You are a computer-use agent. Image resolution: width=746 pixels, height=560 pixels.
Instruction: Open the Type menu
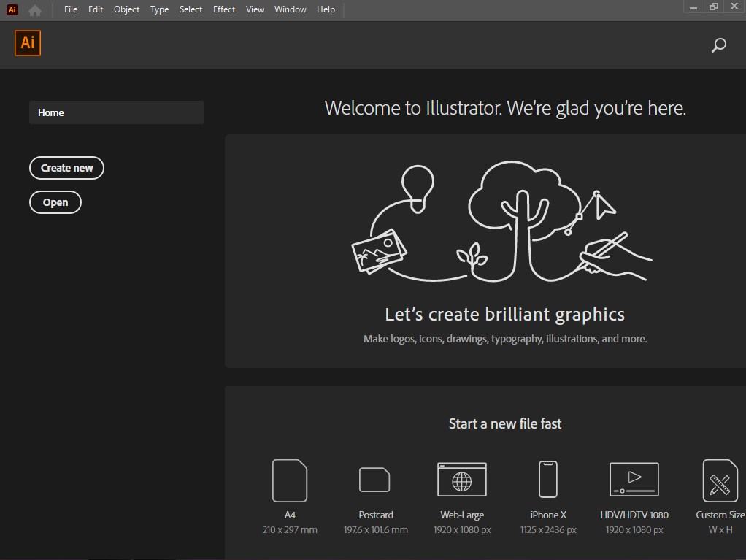(x=159, y=9)
